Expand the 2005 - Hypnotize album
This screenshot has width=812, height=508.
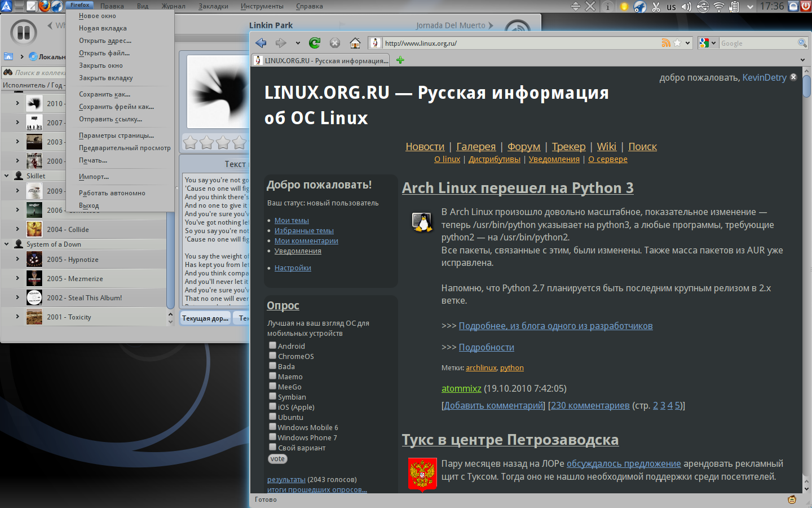[x=17, y=259]
